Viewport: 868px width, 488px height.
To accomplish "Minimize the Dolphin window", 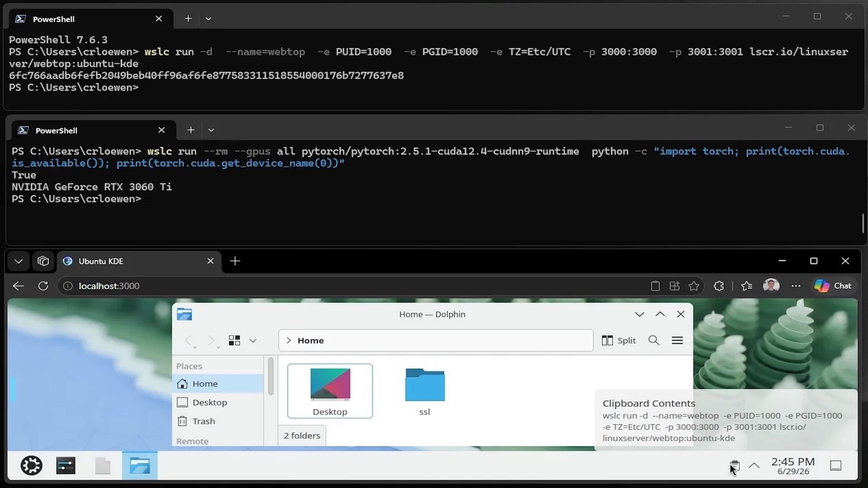I will tap(640, 314).
